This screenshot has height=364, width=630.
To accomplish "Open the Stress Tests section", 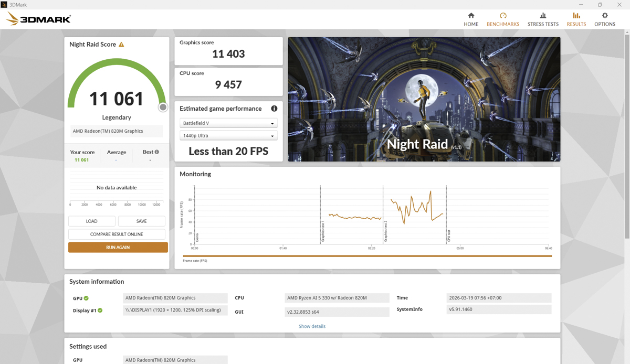I will pos(543,19).
